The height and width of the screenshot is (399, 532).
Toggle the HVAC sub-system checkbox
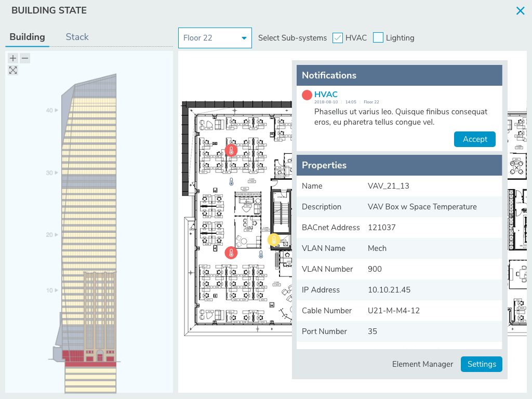coord(338,37)
